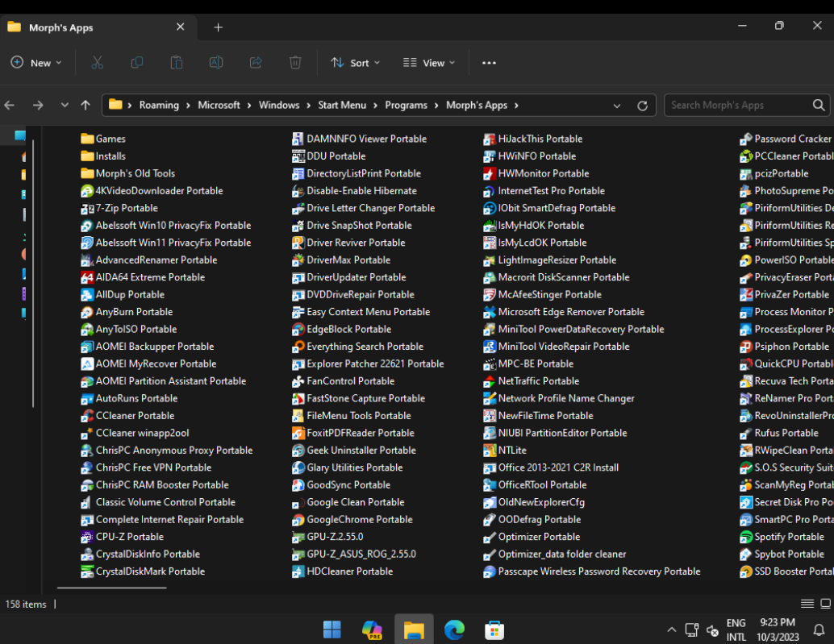Open Microsoft Edge from the taskbar
Image resolution: width=834 pixels, height=644 pixels.
click(x=454, y=629)
